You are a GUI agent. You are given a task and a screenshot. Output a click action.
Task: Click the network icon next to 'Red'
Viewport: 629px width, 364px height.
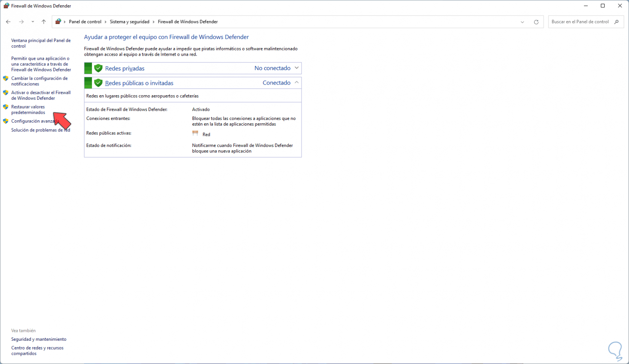(x=196, y=133)
